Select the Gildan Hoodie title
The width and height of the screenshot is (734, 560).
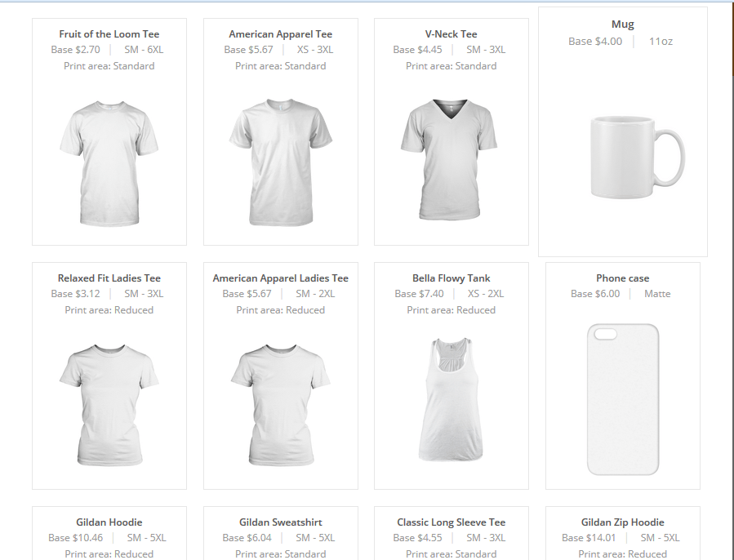pyautogui.click(x=109, y=522)
